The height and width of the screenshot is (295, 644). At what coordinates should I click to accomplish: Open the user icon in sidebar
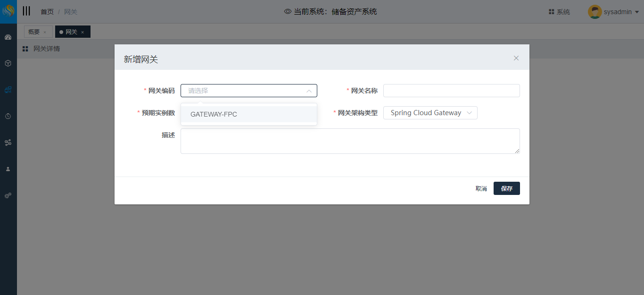8,169
